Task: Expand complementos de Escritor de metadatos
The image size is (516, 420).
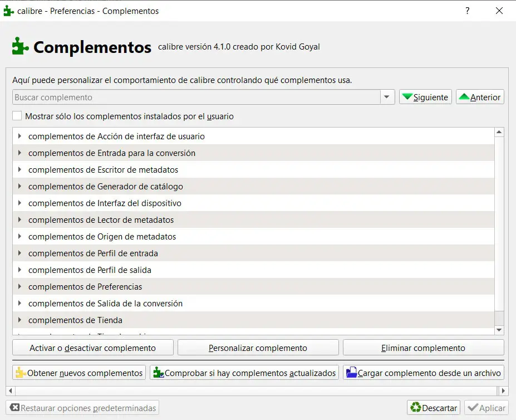Action: coord(19,170)
